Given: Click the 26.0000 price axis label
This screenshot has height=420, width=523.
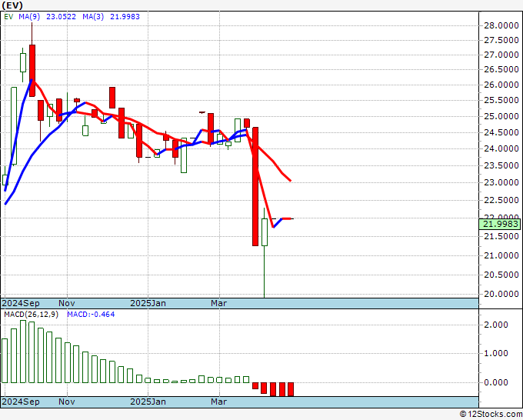Looking at the screenshot, I should [x=501, y=85].
